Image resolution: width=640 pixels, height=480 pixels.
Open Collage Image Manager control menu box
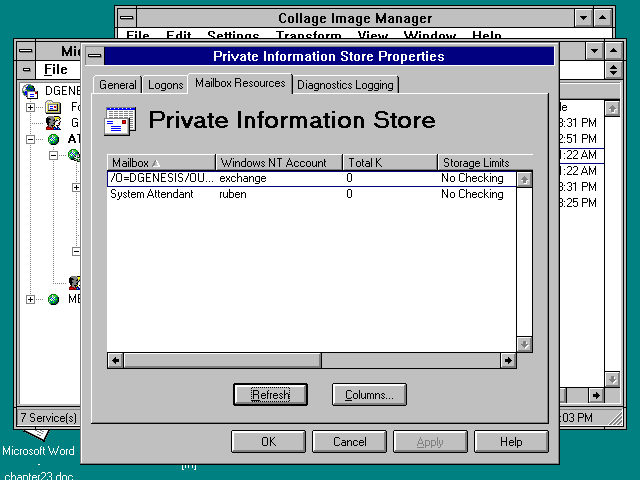point(127,18)
